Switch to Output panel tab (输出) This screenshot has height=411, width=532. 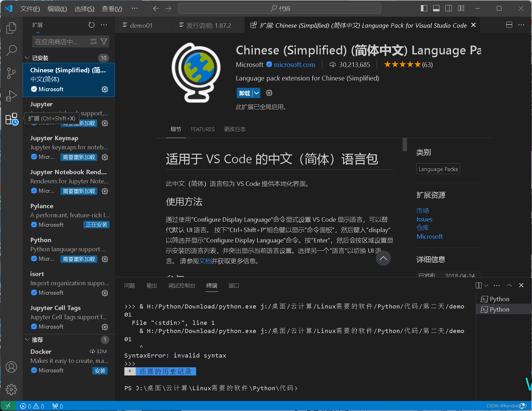click(151, 286)
